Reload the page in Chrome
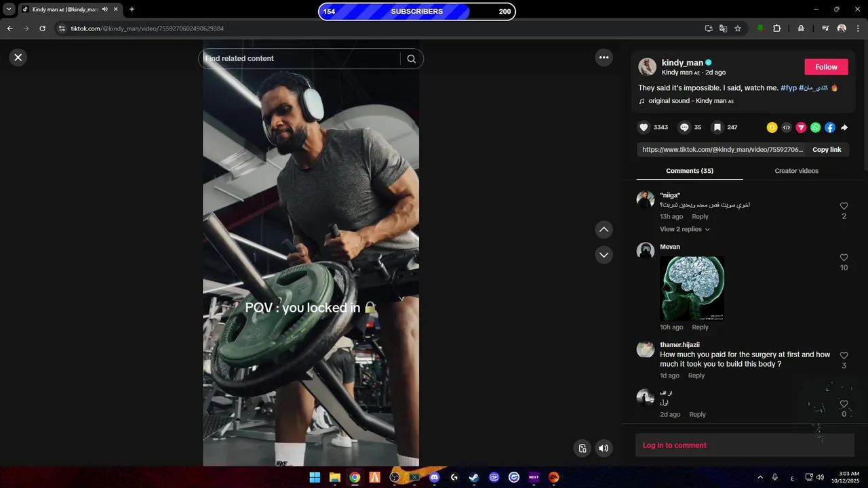This screenshot has height=488, width=868. [x=42, y=28]
